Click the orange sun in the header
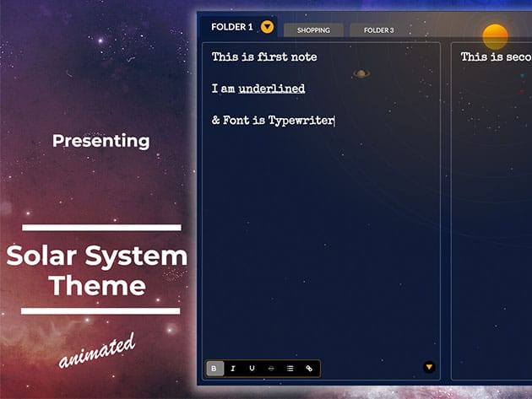 point(495,36)
